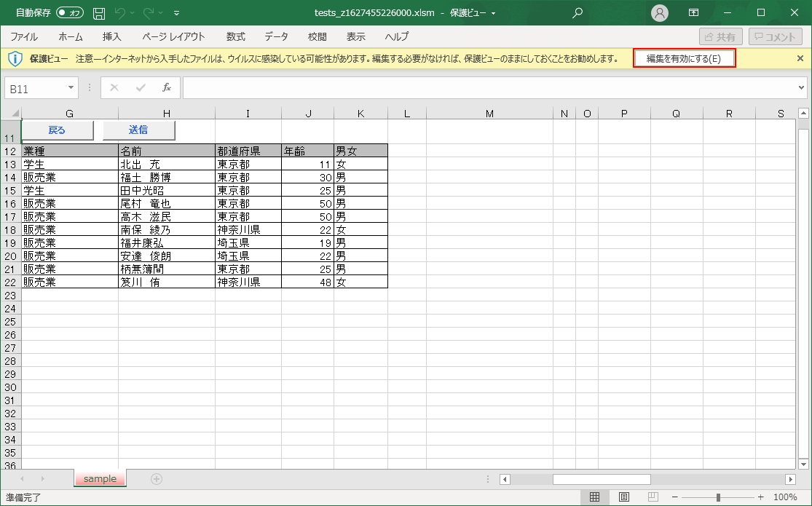Click the horizontal scrollbar thumb

pyautogui.click(x=602, y=479)
